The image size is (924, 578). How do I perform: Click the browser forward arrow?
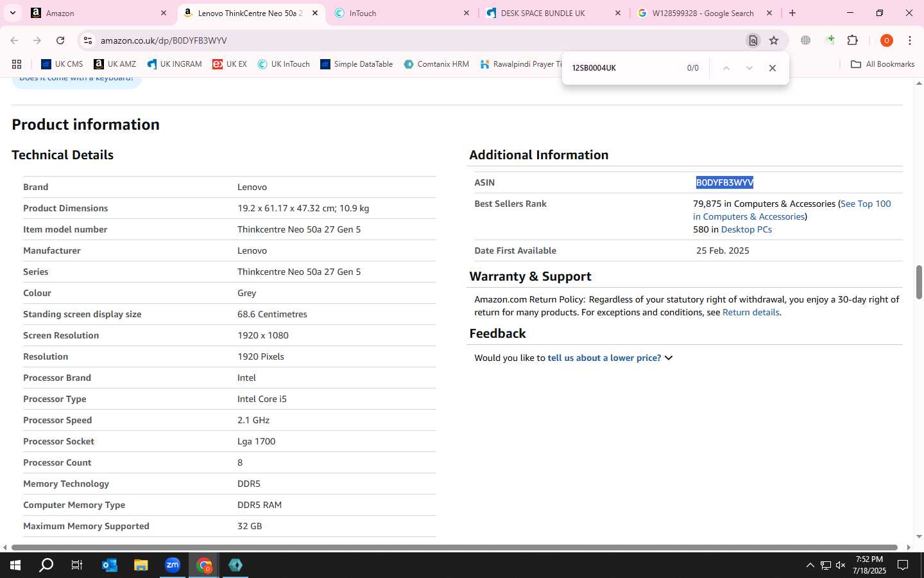tap(37, 40)
